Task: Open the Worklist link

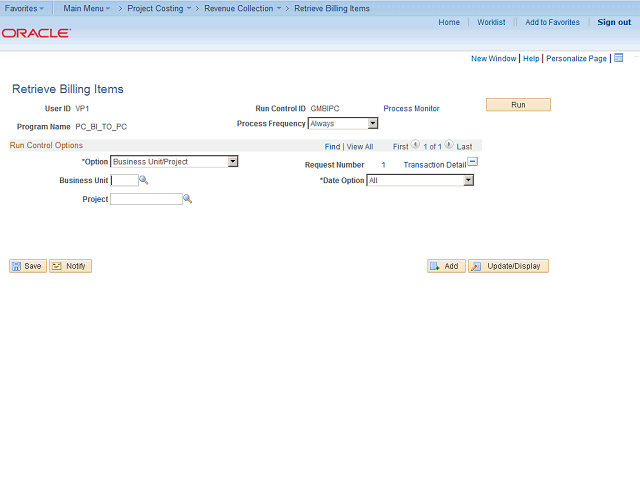Action: [x=491, y=22]
